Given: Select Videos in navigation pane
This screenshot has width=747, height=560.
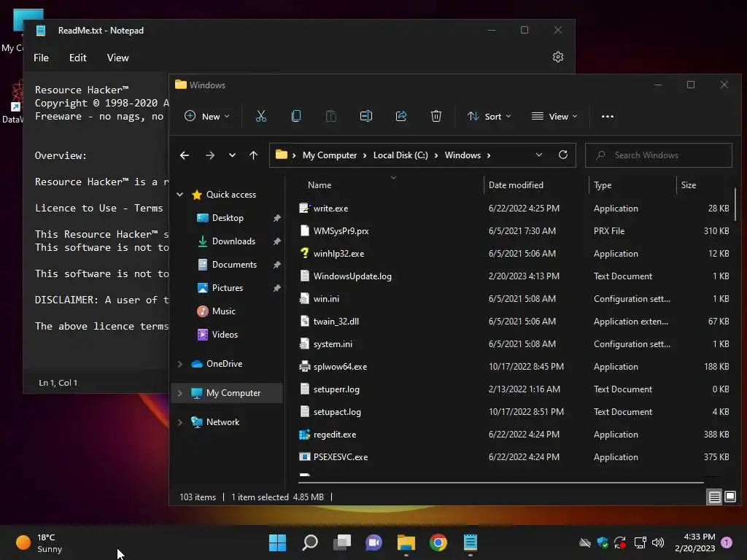Looking at the screenshot, I should (x=225, y=335).
